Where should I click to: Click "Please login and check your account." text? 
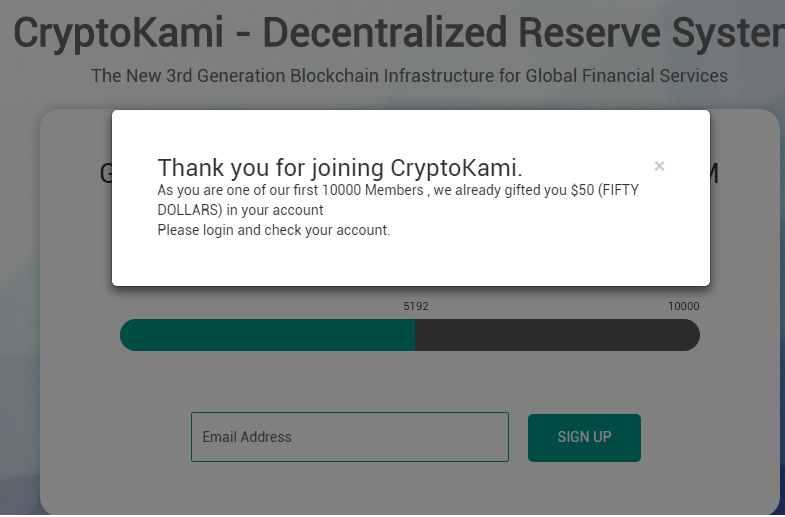coord(273,230)
